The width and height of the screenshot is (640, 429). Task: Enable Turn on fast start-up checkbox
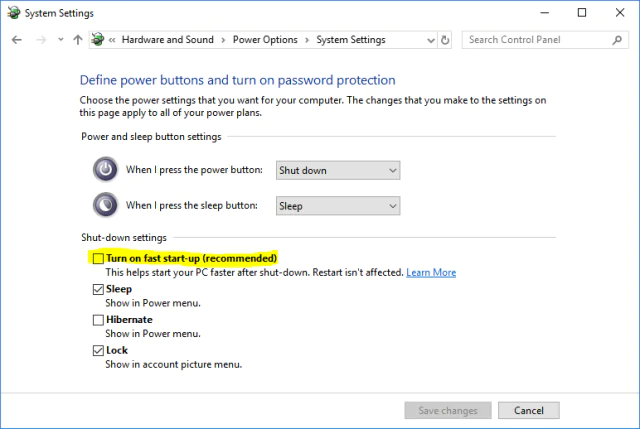pos(98,258)
